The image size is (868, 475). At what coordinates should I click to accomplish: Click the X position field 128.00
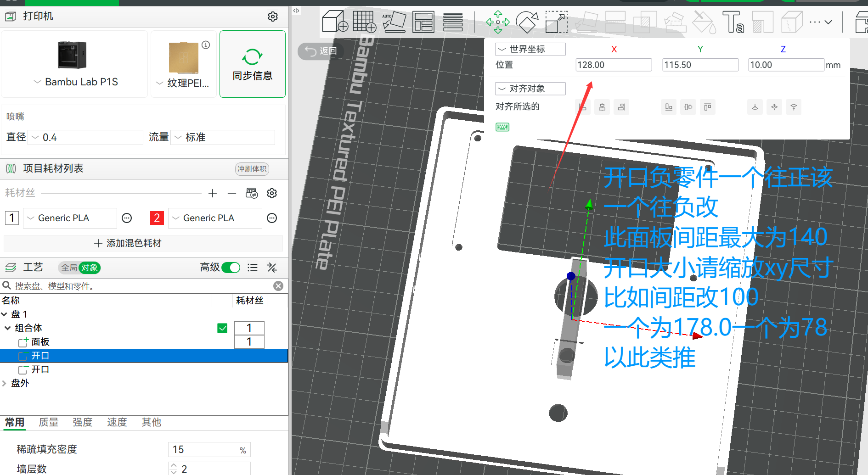[x=614, y=65]
